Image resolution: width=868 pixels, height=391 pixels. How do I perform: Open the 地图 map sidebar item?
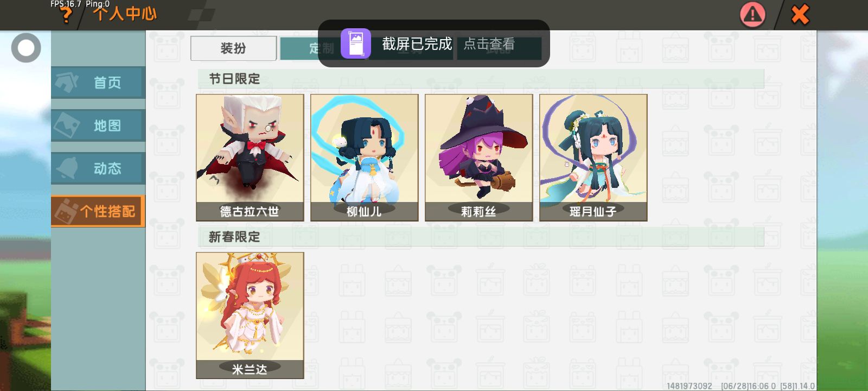[98, 125]
